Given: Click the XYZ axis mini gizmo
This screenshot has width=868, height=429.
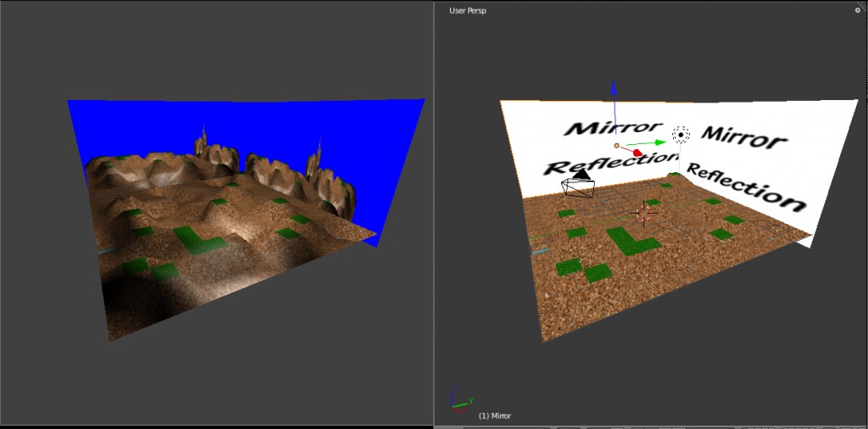Looking at the screenshot, I should click(x=460, y=399).
